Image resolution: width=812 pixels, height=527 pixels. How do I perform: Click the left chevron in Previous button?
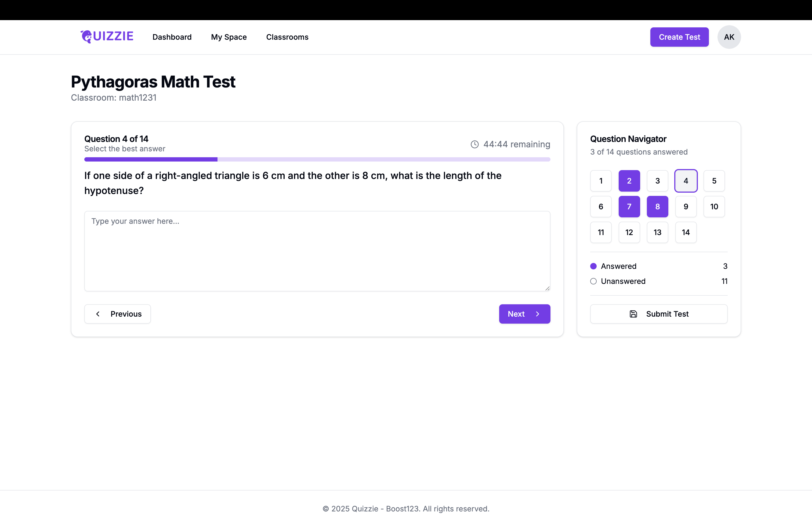(x=98, y=314)
